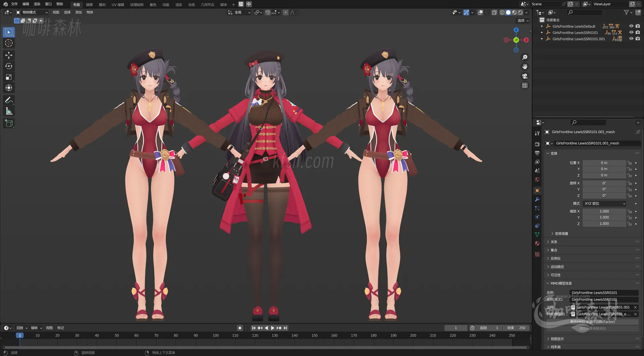Select the Annotate tool
This screenshot has width=644, height=356.
pos(8,100)
